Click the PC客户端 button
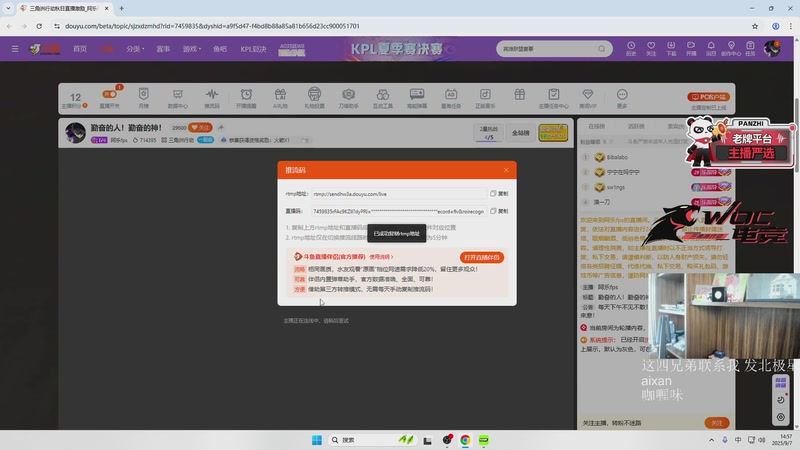This screenshot has width=800, height=450. coord(708,97)
